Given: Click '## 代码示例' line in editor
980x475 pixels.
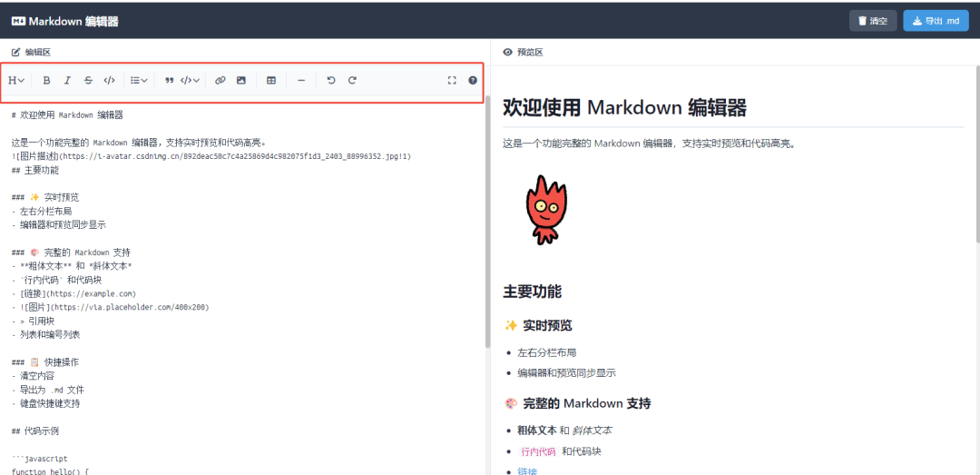Looking at the screenshot, I should 35,431.
